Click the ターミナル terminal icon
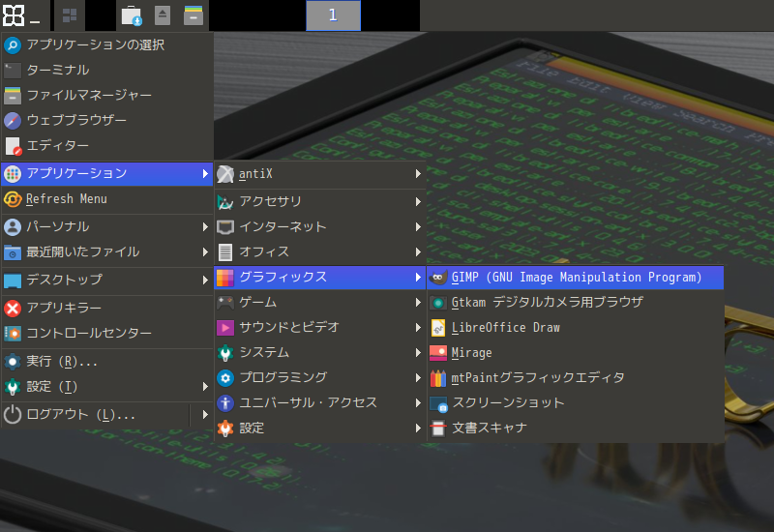 tap(13, 70)
